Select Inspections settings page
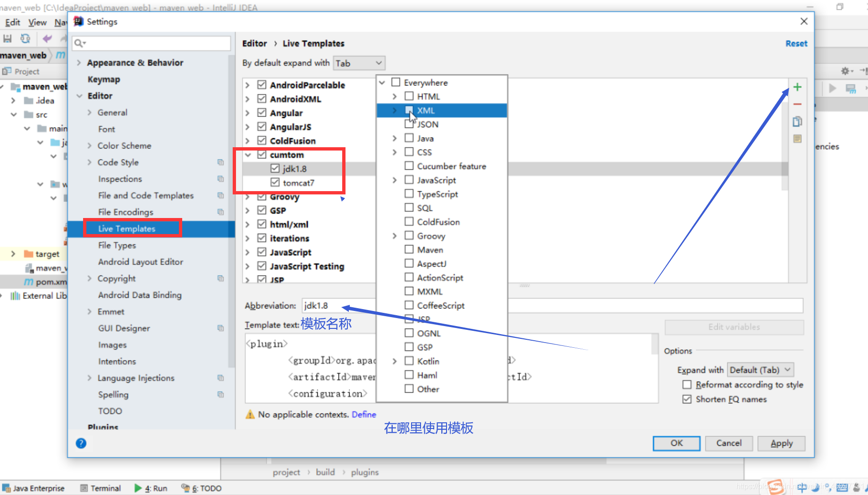The height and width of the screenshot is (495, 868). (x=120, y=179)
